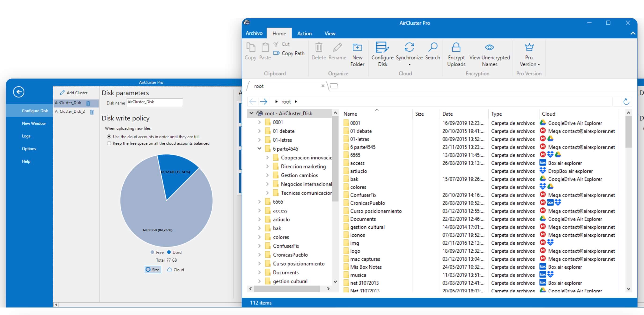Screen dimensions: 644x315
Task: Click the refresh icon beside path bar
Action: pyautogui.click(x=626, y=102)
